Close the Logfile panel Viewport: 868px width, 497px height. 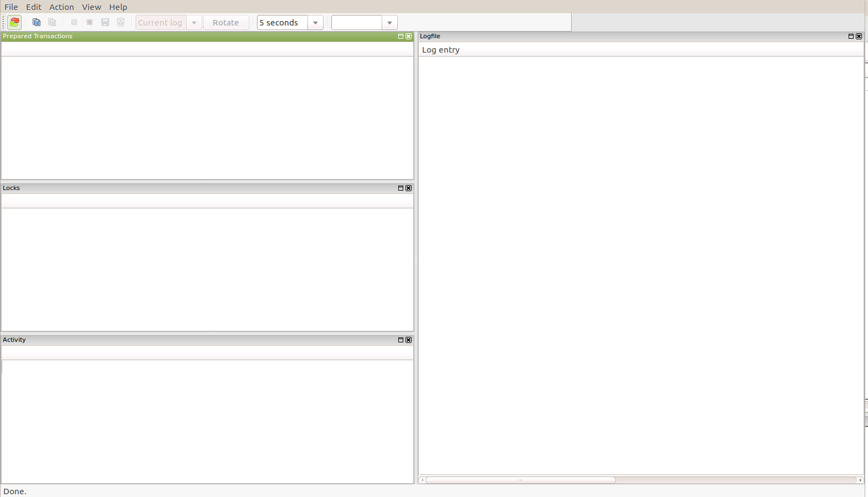(859, 36)
